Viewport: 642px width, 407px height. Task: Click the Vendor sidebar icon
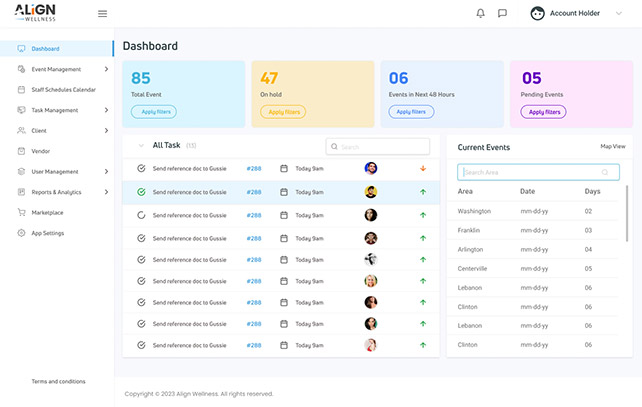pos(21,151)
